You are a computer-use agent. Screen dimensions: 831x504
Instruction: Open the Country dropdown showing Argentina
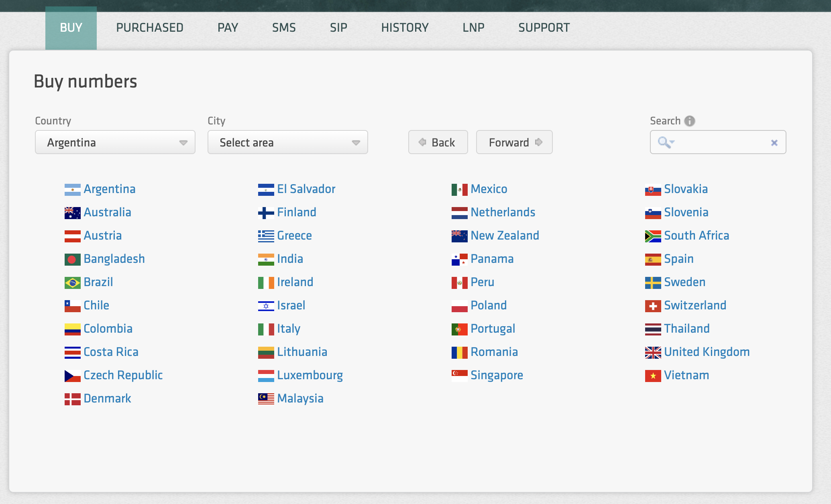click(x=115, y=142)
